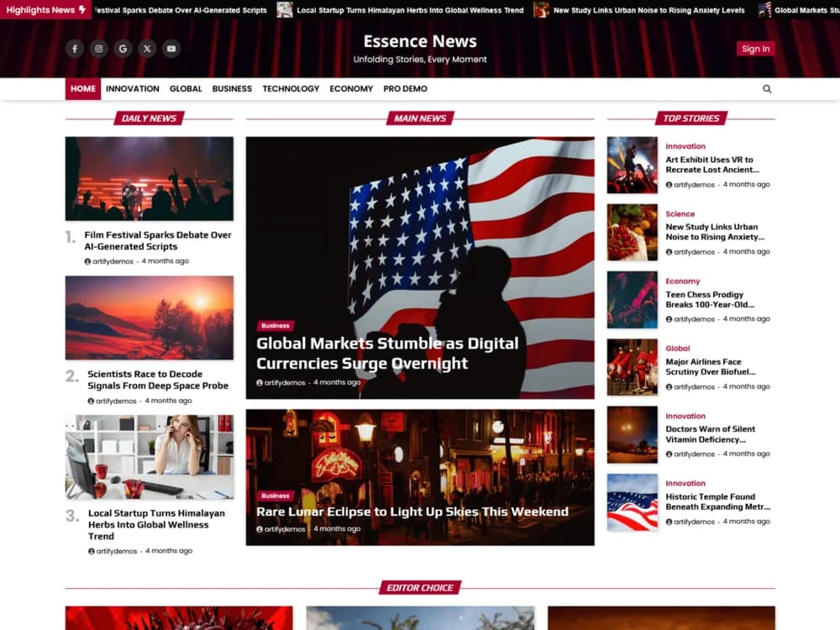Screen dimensions: 840x630
Task: Open the Scientists Race sunset thumbnail image
Action: [149, 317]
